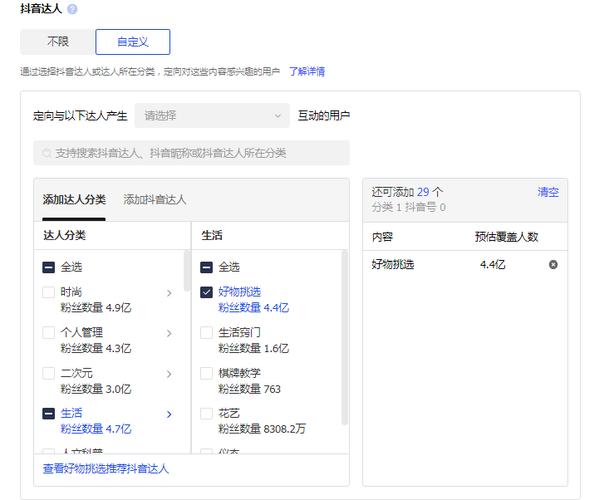The height and width of the screenshot is (500, 614).
Task: Switch to 添加抖音达人 tab
Action: pos(155,200)
